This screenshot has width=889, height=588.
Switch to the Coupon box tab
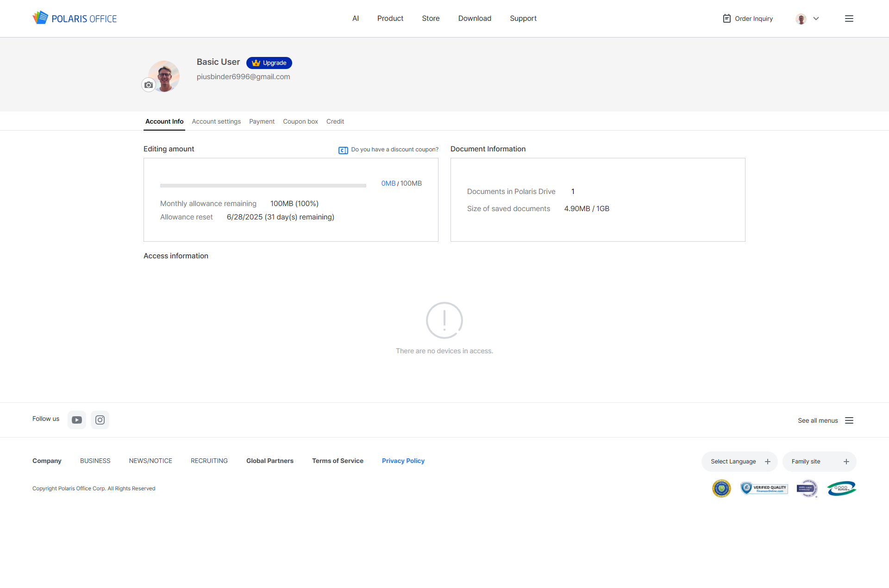coord(301,121)
